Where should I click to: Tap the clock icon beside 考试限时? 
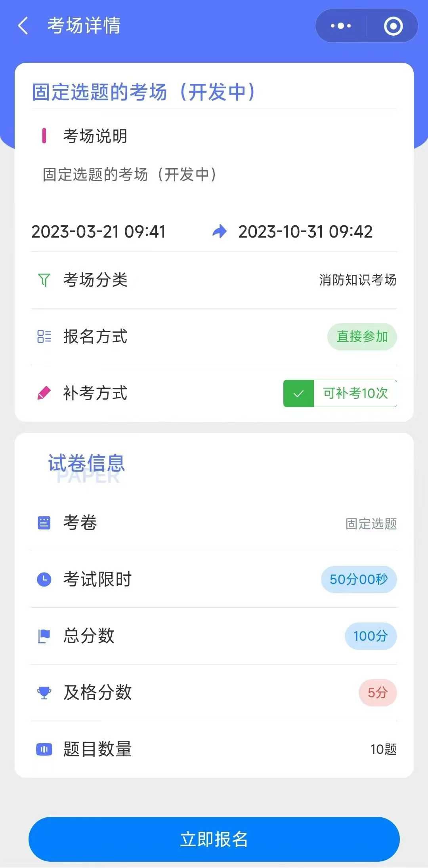(x=44, y=579)
